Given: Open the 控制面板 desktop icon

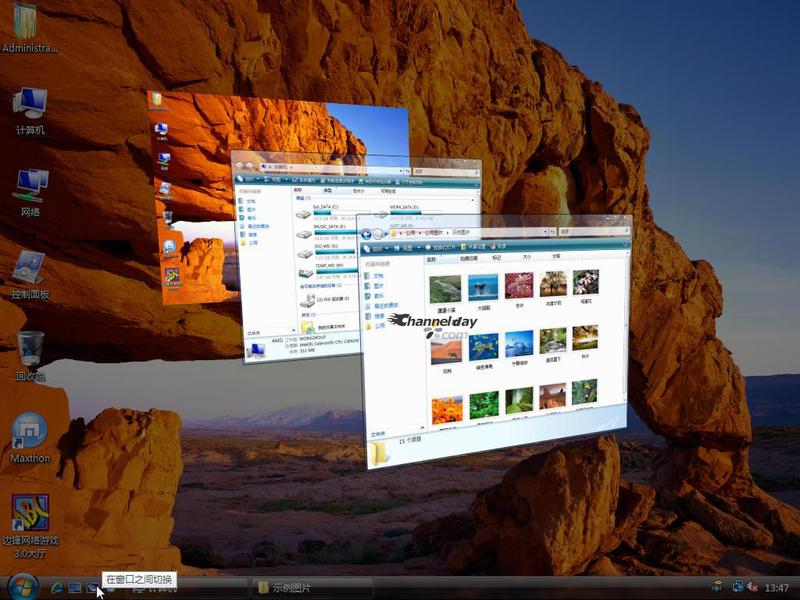Looking at the screenshot, I should 30,274.
